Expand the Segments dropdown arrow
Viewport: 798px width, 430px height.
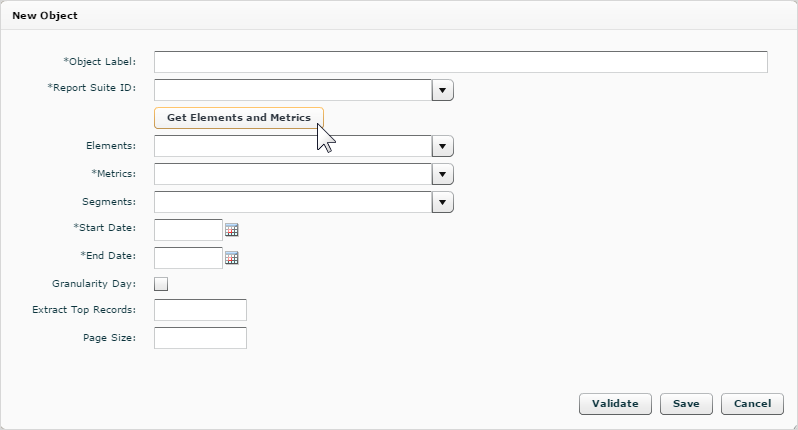pyautogui.click(x=443, y=202)
